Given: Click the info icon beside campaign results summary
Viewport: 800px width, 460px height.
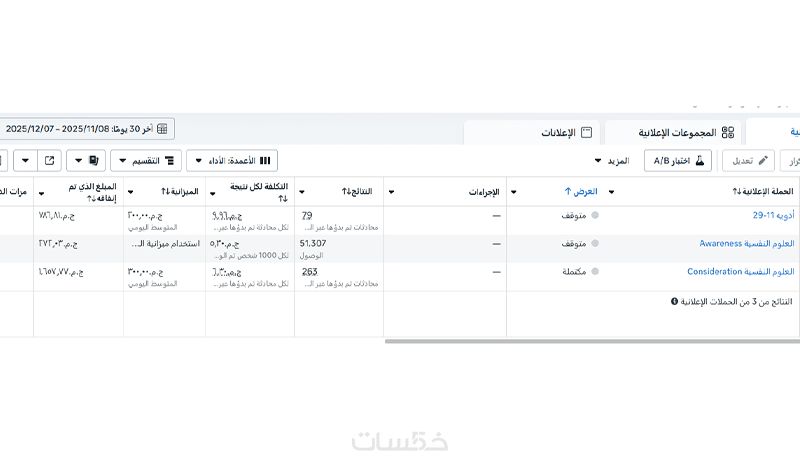Looking at the screenshot, I should pyautogui.click(x=675, y=301).
